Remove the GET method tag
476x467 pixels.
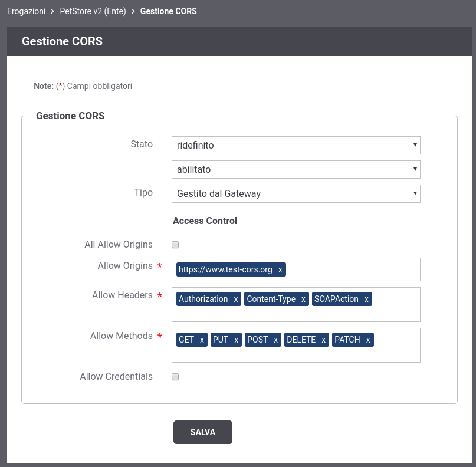(x=202, y=340)
